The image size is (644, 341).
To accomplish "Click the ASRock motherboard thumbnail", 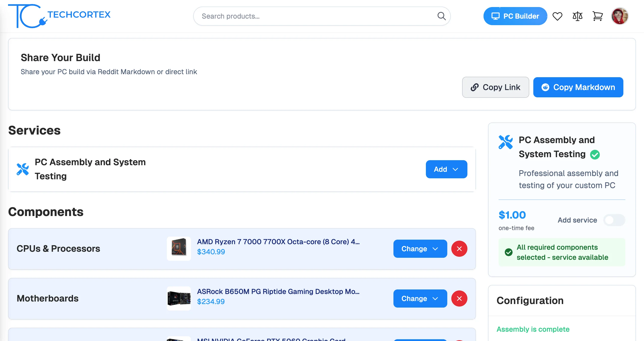I will (179, 299).
